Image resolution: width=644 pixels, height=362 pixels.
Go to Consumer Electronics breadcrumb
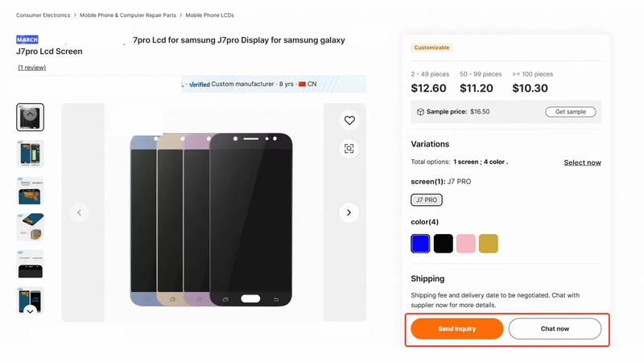pyautogui.click(x=43, y=15)
